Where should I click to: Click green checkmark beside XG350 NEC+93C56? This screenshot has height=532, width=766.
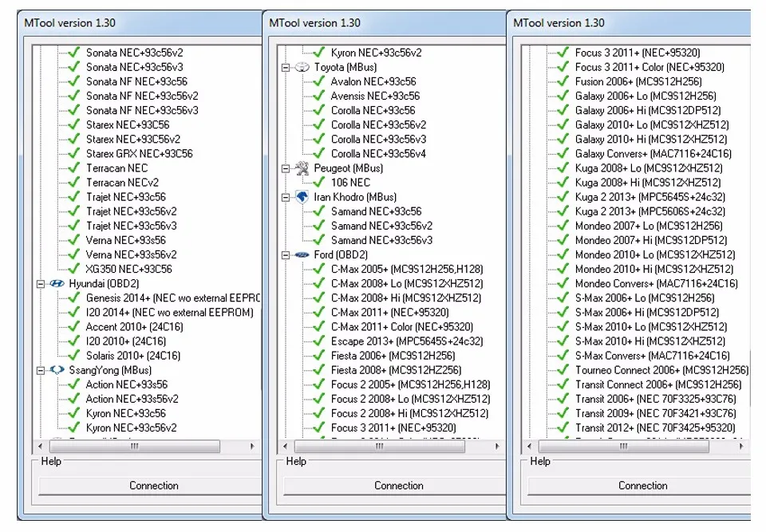coord(73,269)
